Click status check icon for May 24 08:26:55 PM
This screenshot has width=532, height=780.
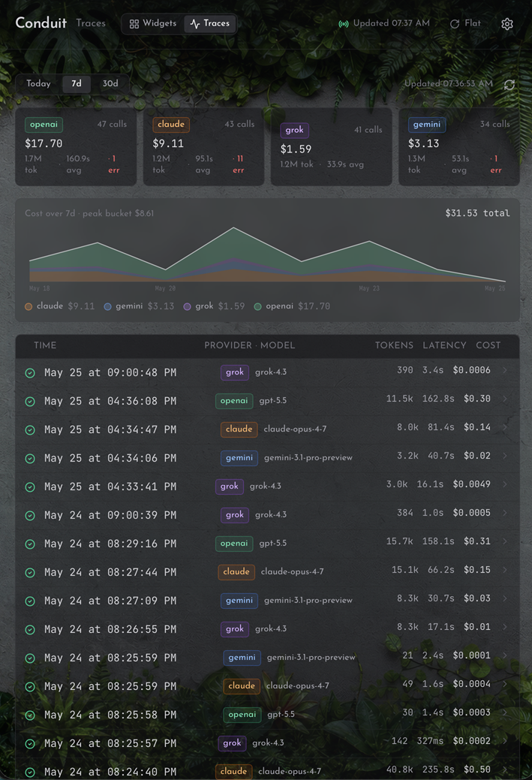tap(30, 630)
